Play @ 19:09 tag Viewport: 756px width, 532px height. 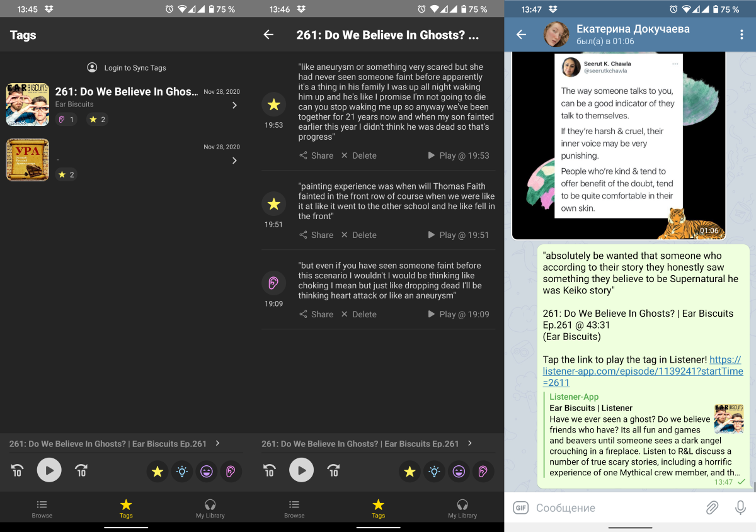[x=458, y=314]
